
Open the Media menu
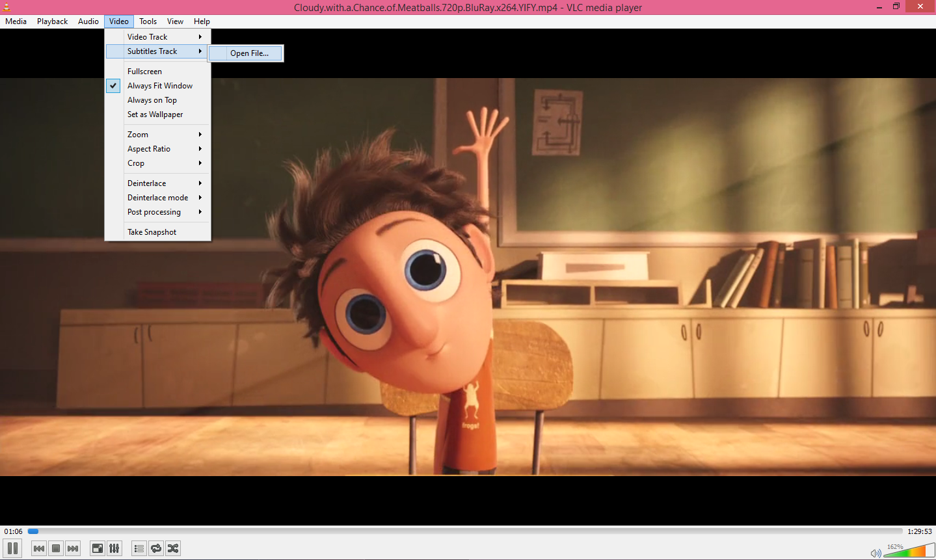coord(16,21)
